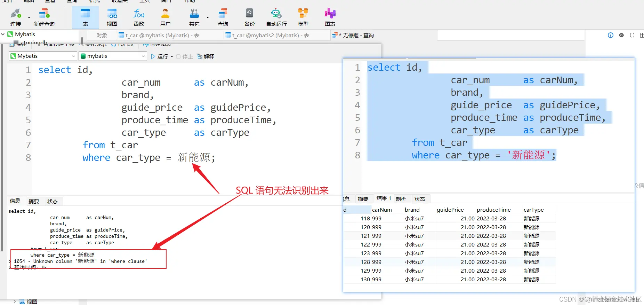The image size is (644, 305).
Task: Open the mybatis database combo box
Action: coord(113,56)
